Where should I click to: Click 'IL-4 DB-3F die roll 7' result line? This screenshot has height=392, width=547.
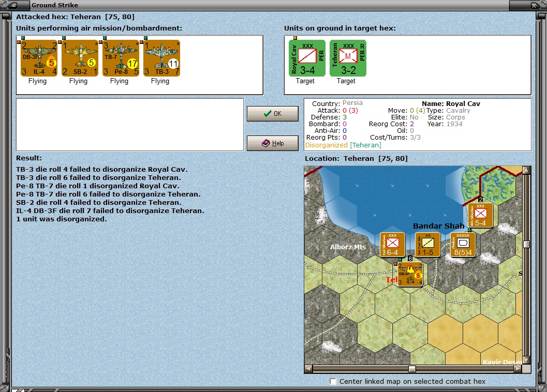(110, 210)
